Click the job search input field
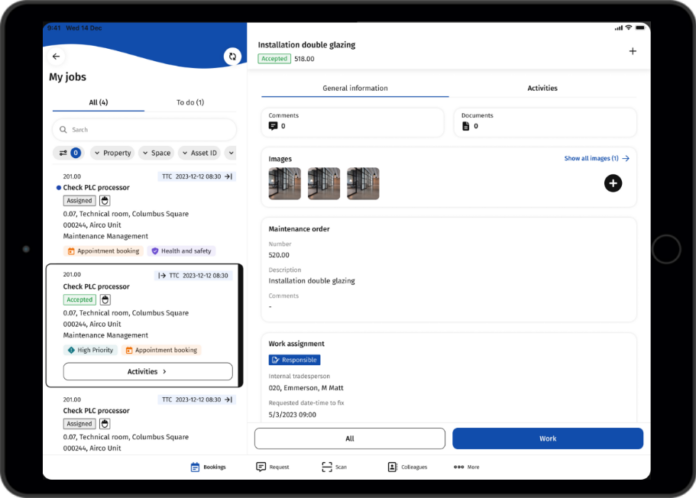 point(144,129)
